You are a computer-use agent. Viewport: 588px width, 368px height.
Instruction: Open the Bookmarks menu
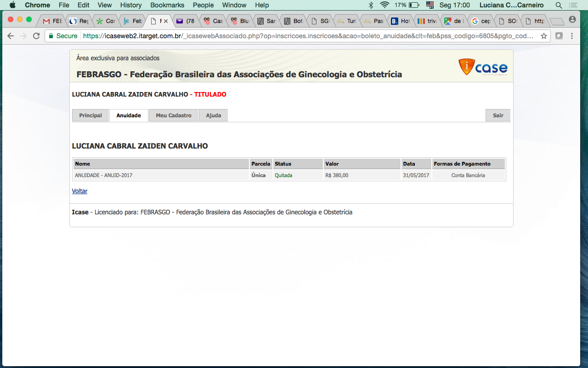tap(167, 5)
